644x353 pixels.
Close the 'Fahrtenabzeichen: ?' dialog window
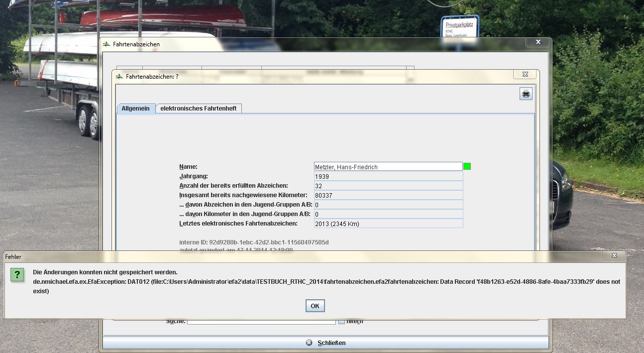coord(525,74)
